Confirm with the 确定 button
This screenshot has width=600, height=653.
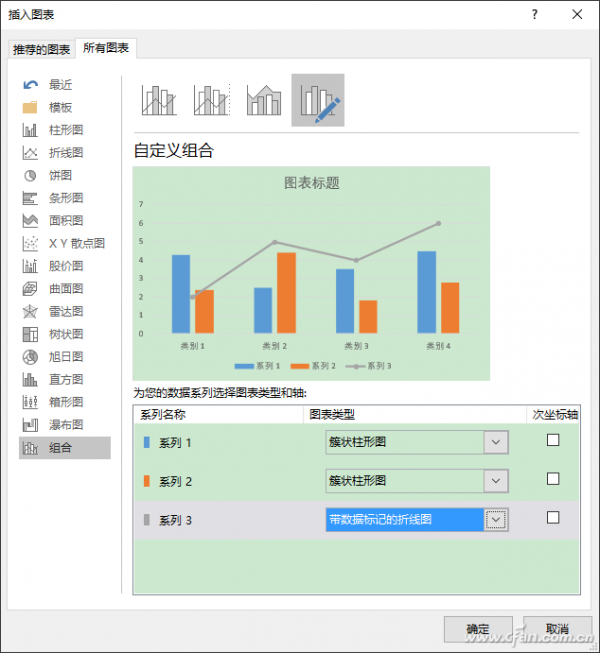tap(478, 629)
